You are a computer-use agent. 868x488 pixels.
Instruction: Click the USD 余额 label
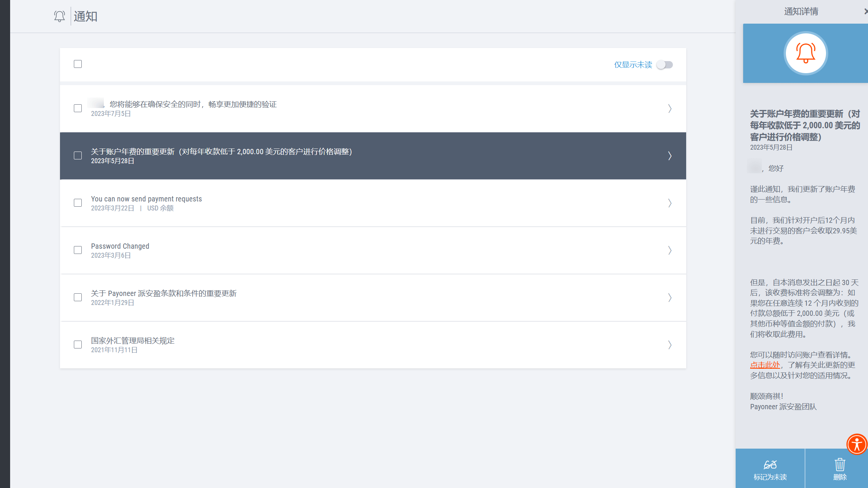(160, 208)
